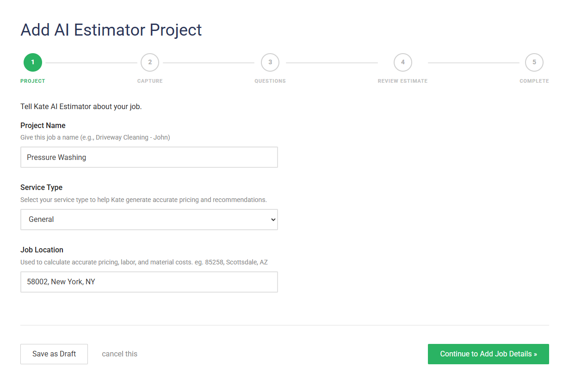
Task: Click the CAPTURE step label
Action: (149, 81)
